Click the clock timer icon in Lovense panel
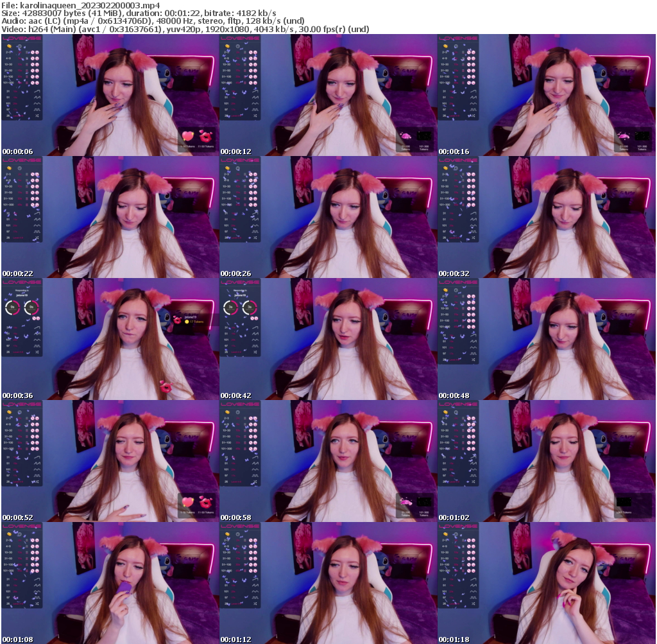657x644 pixels. [x=19, y=47]
